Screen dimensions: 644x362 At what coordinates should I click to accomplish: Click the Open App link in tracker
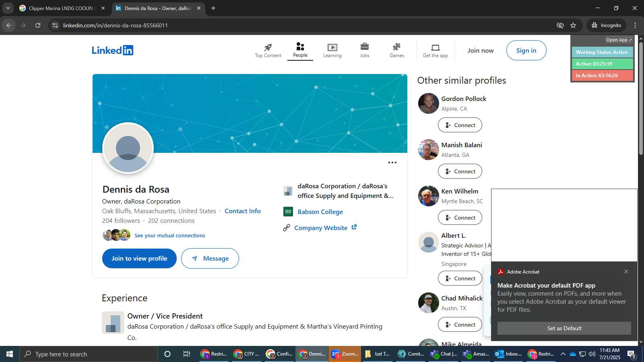coord(619,40)
